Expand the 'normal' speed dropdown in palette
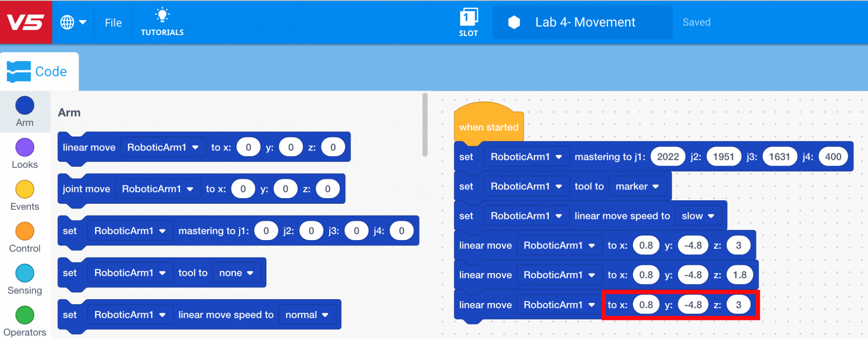Screen dimensions: 868x339 pos(306,315)
